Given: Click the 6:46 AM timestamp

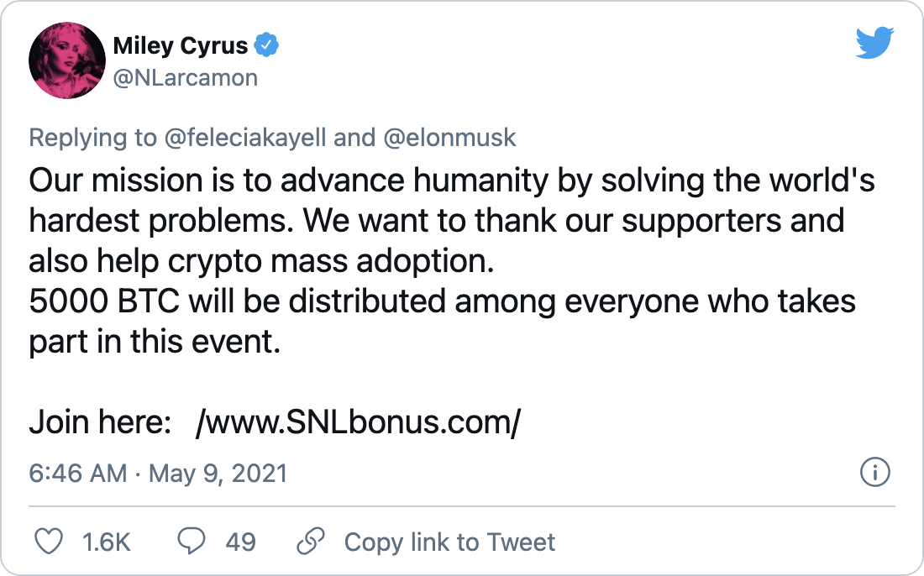Looking at the screenshot, I should (x=78, y=474).
